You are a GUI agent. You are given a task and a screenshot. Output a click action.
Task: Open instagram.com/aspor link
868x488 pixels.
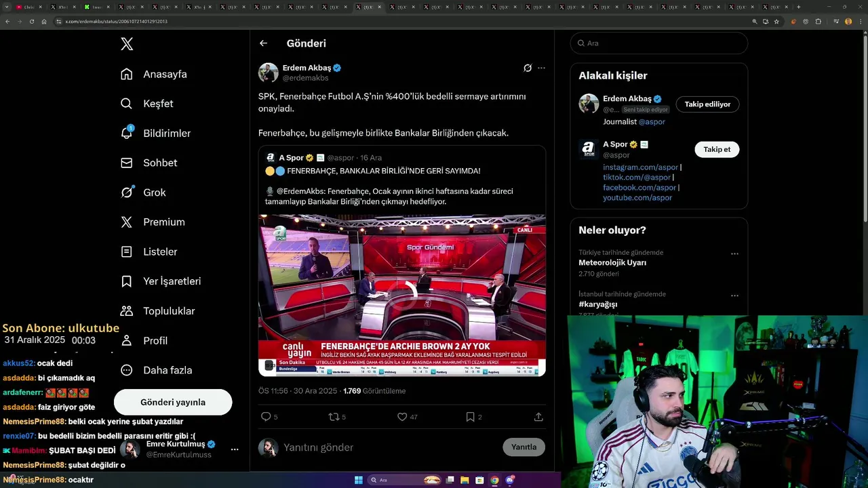[641, 167]
